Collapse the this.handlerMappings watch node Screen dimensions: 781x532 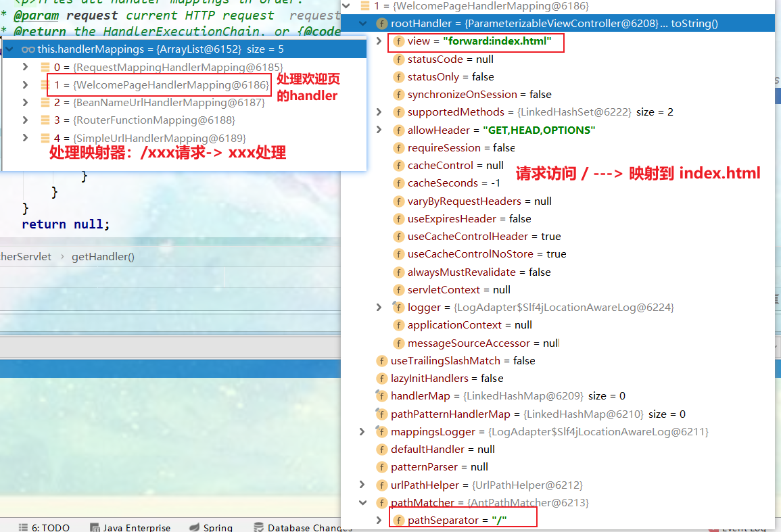tap(9, 49)
